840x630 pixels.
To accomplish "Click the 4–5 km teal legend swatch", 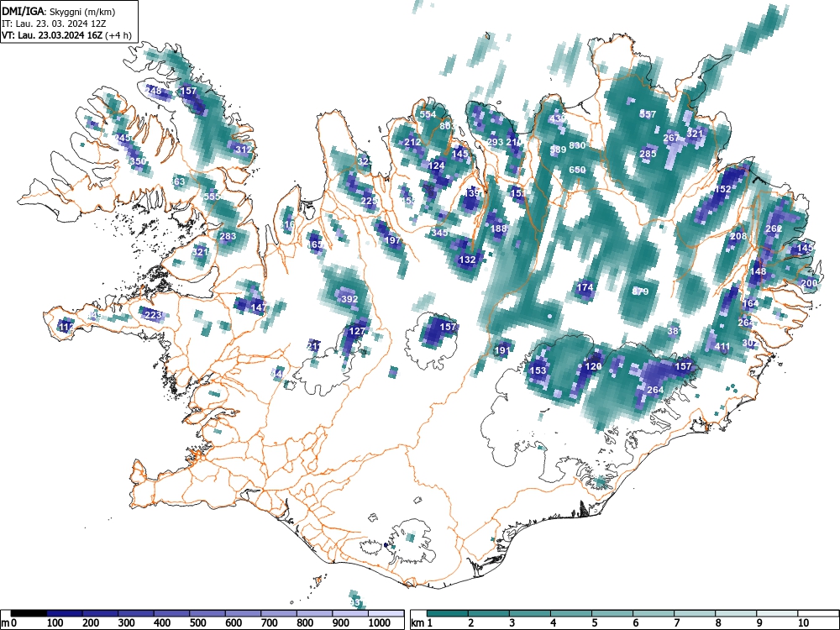I will click(571, 613).
